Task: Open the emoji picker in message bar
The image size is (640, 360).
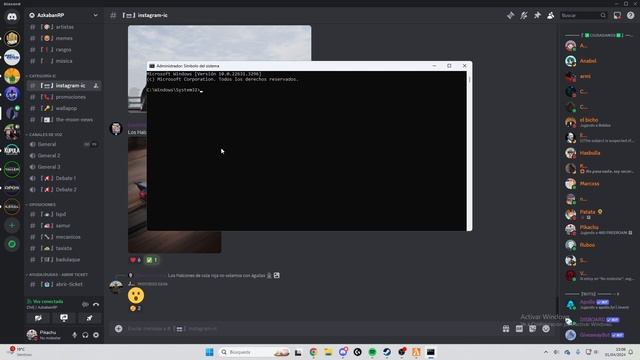Action: coord(546,329)
